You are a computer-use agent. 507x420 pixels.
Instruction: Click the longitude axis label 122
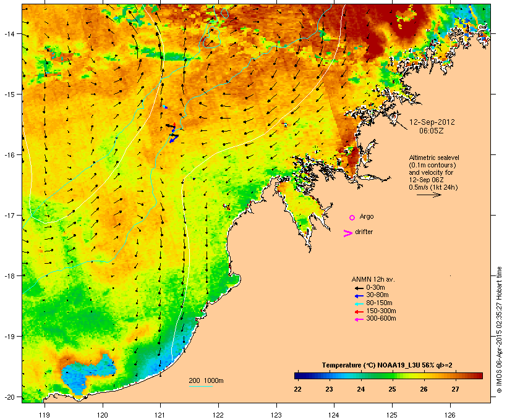(x=218, y=415)
